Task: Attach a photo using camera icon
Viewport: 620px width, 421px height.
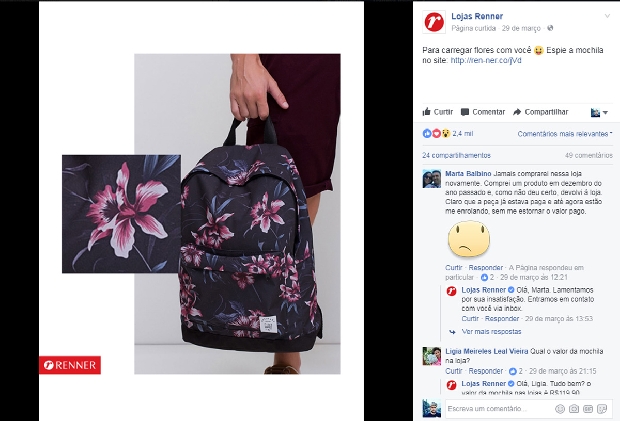Action: 574,409
